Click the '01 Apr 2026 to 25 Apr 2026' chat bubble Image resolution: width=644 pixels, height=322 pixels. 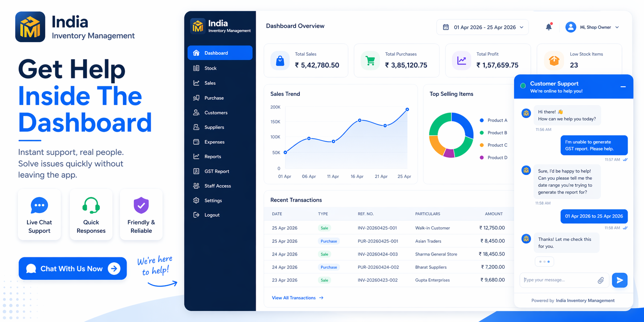[594, 216]
